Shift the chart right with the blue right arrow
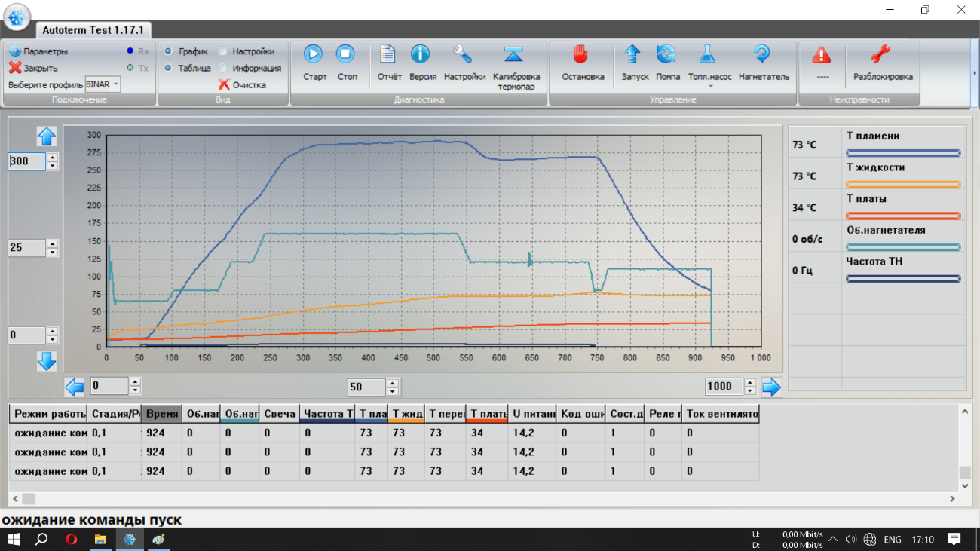Viewport: 980px width, 551px height. tap(771, 387)
